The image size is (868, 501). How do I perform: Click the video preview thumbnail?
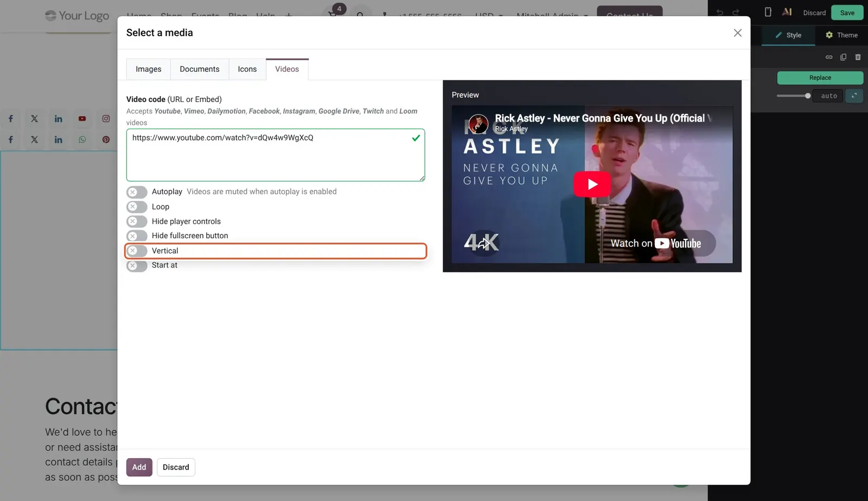[x=592, y=184]
